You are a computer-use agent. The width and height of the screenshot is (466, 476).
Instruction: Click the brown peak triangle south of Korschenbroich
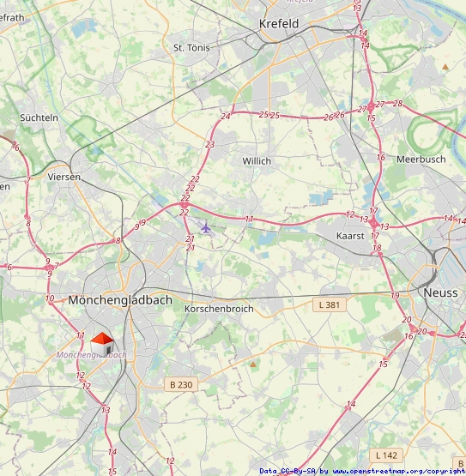253,364
